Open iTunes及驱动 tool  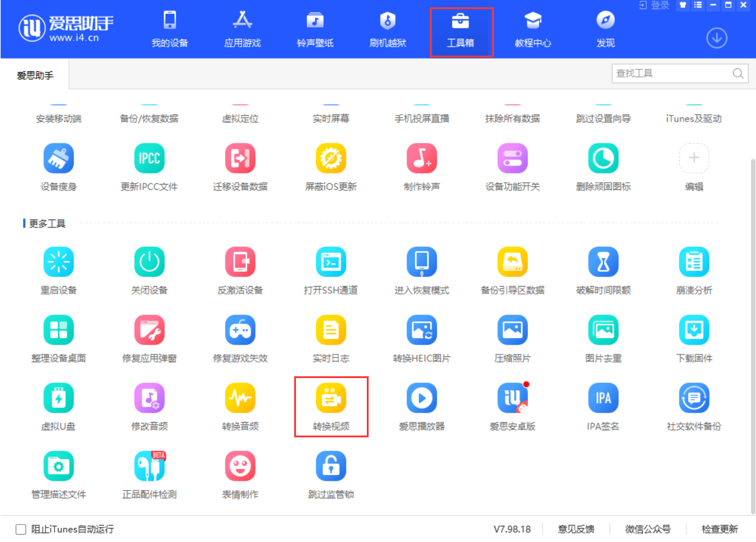[x=694, y=119]
